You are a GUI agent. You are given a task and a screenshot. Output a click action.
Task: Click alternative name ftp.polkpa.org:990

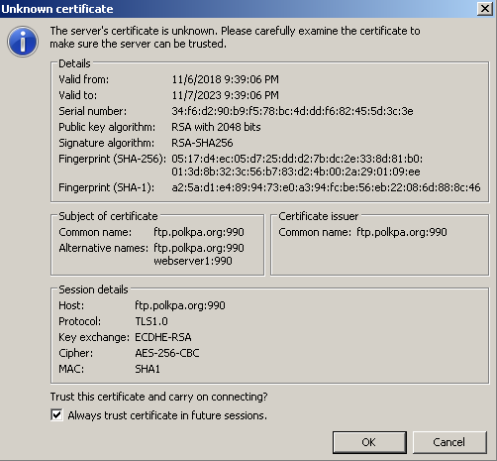pos(199,248)
